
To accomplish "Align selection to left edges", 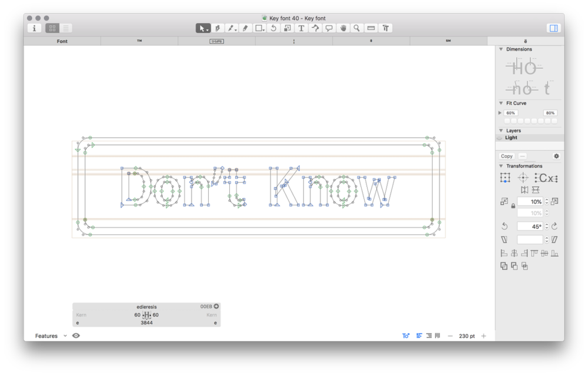I will (x=504, y=253).
